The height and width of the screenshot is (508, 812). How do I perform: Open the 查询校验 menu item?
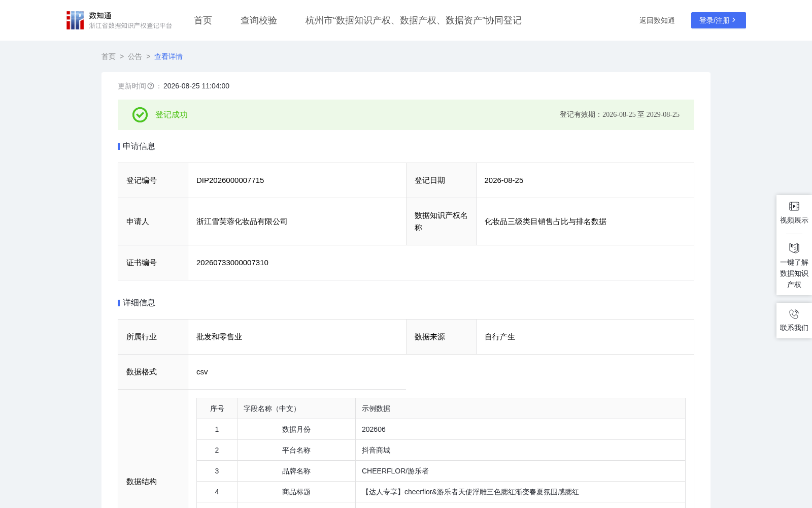259,20
